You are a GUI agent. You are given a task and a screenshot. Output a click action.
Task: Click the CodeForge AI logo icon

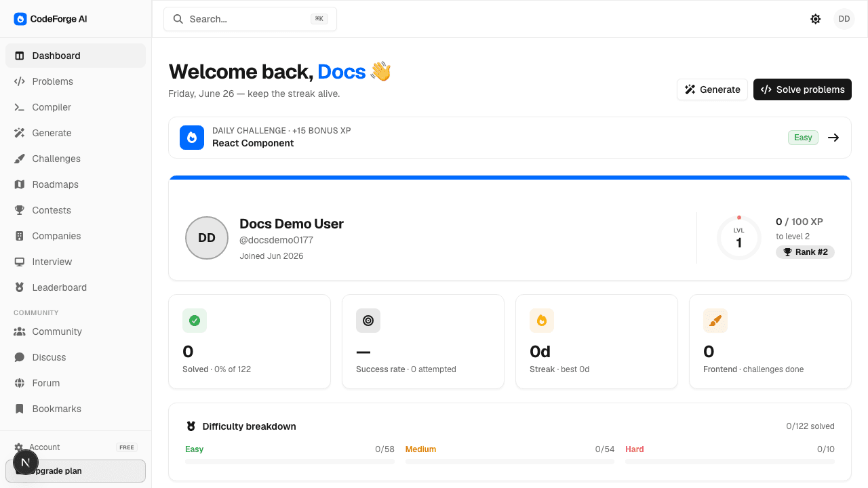coord(20,19)
